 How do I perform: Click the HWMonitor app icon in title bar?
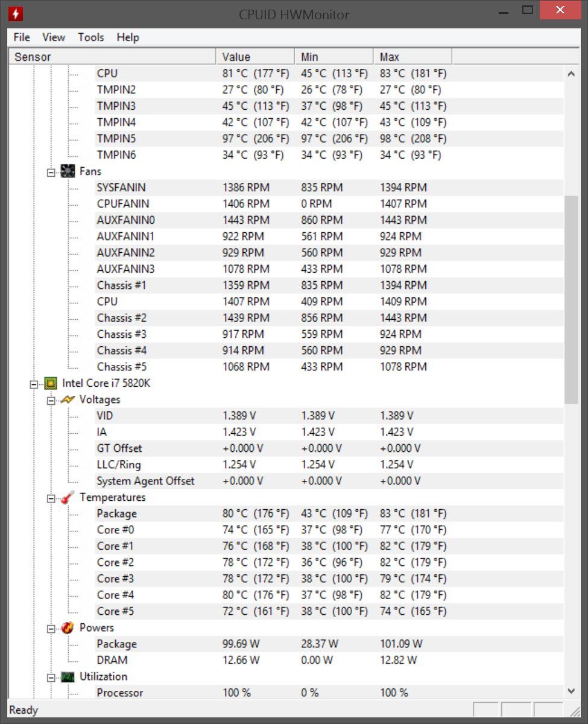coord(16,13)
